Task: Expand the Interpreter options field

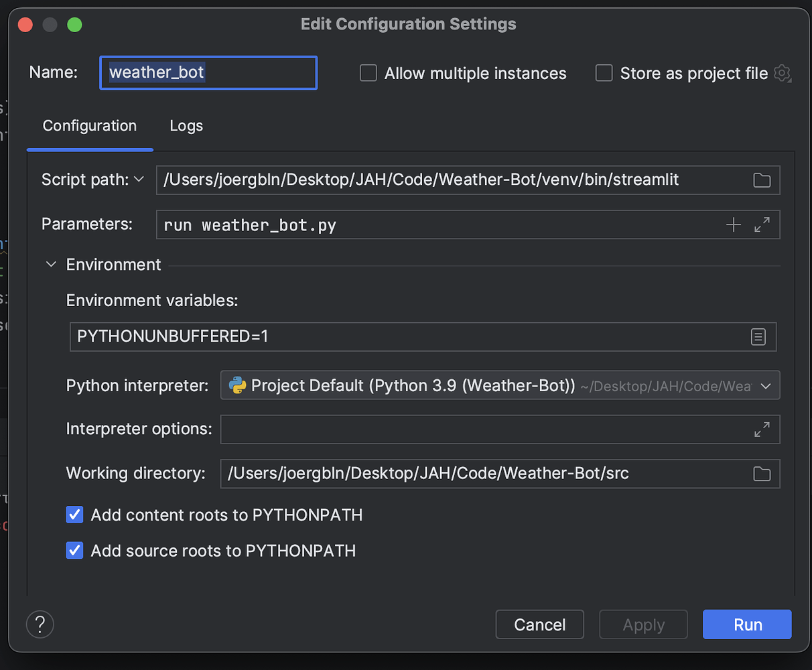Action: point(762,429)
